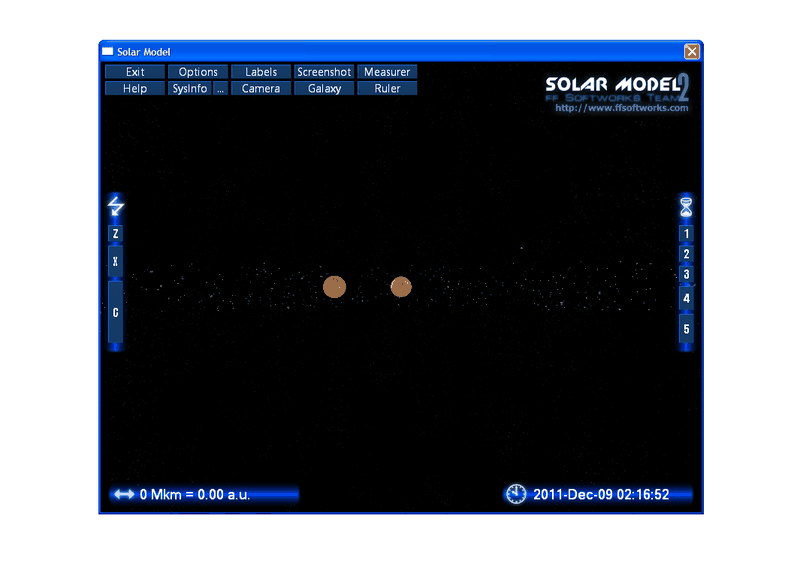The height and width of the screenshot is (570, 800).
Task: Activate the Measurer tool
Action: [x=387, y=72]
